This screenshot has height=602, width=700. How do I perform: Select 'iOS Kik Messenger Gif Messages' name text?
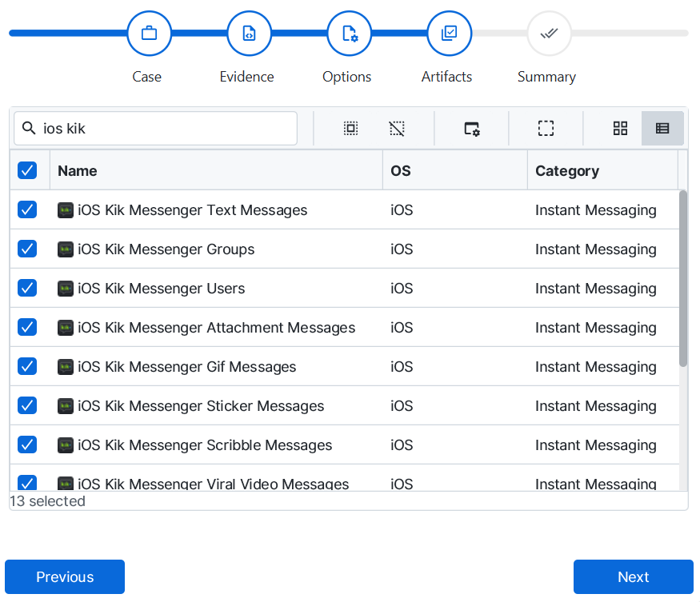[x=187, y=367]
